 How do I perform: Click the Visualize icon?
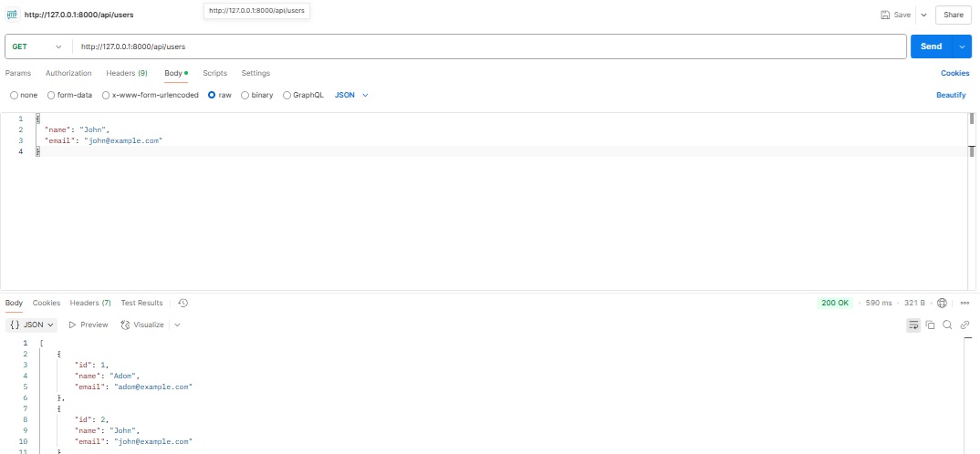click(x=125, y=325)
